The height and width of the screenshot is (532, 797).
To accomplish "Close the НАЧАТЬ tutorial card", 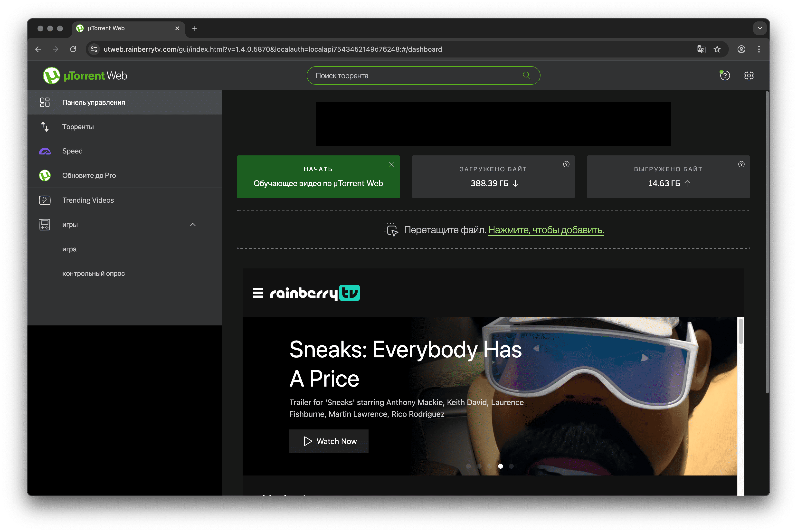I will [x=391, y=164].
